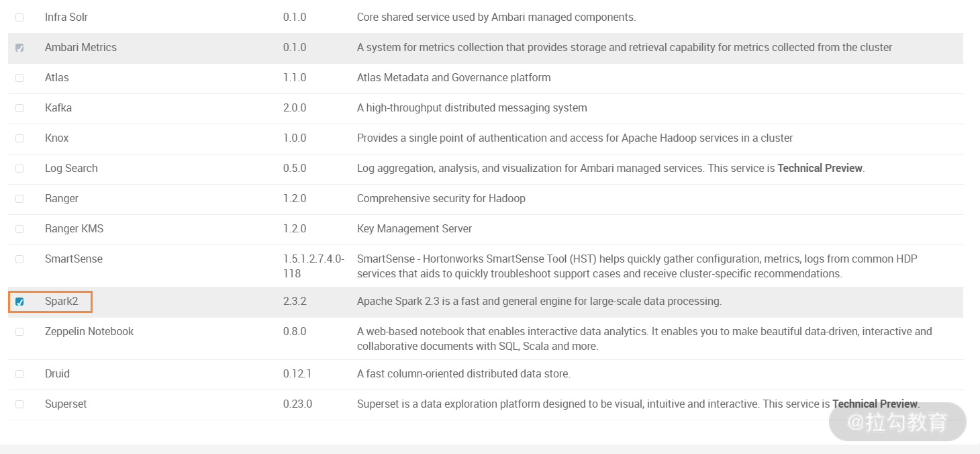Click the Spark2 version number 2.3.2
The width and height of the screenshot is (980, 454).
point(295,302)
